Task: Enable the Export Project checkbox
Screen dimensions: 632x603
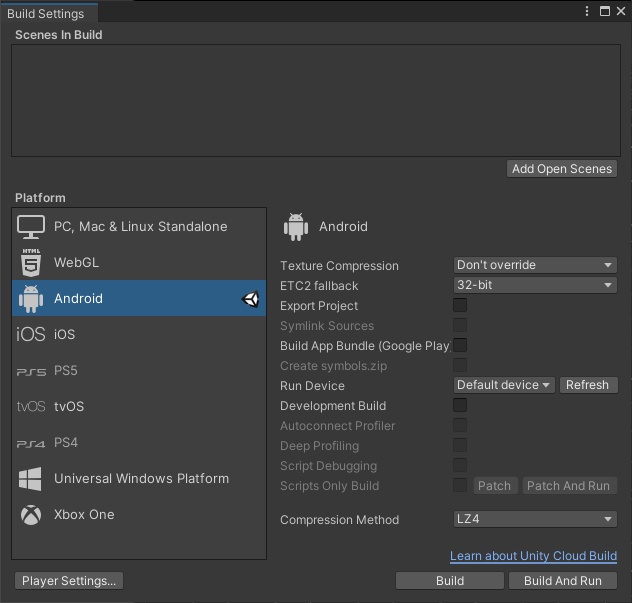Action: (460, 305)
